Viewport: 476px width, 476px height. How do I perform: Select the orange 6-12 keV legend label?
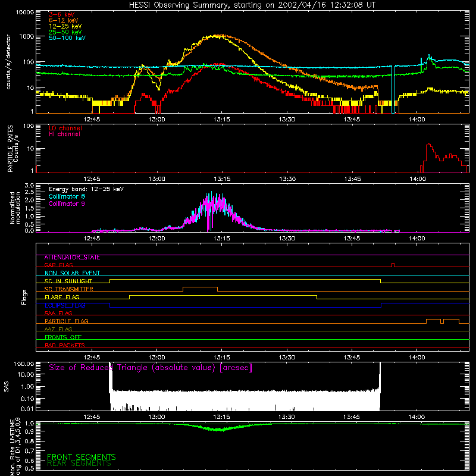click(64, 20)
